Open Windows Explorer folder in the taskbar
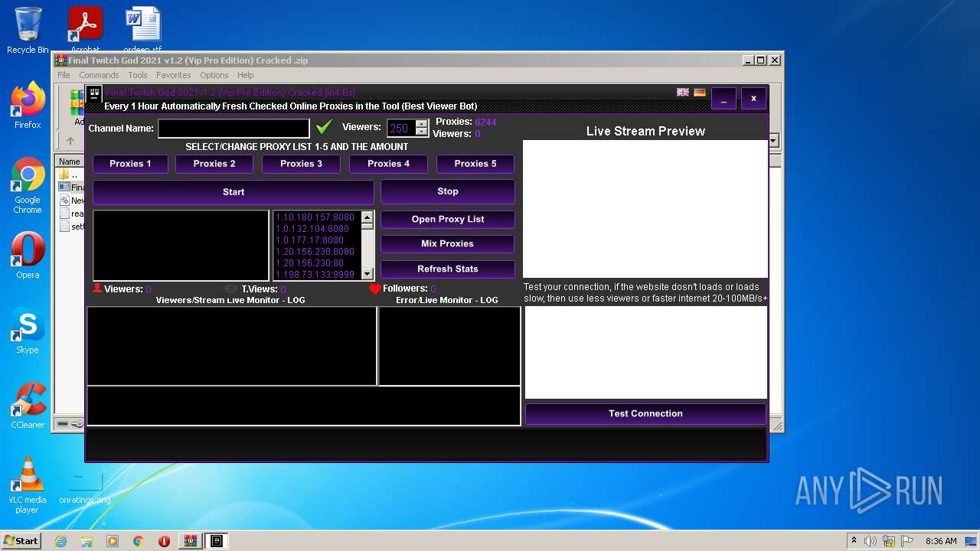 click(87, 541)
